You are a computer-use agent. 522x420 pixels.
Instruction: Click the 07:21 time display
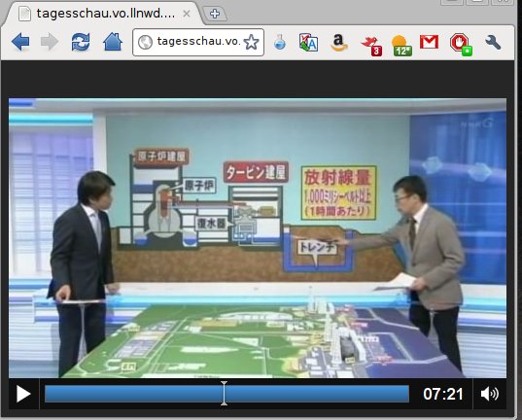point(442,395)
